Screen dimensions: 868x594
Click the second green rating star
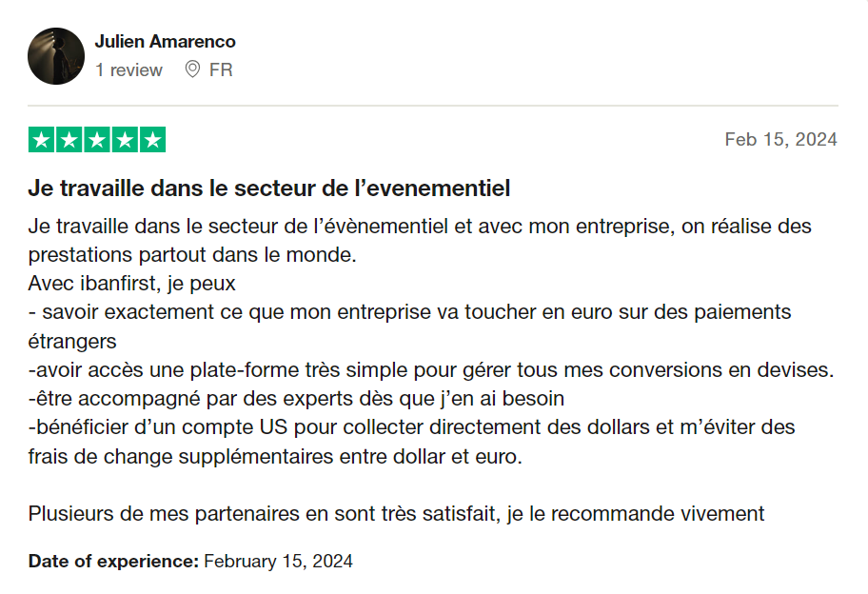point(69,140)
